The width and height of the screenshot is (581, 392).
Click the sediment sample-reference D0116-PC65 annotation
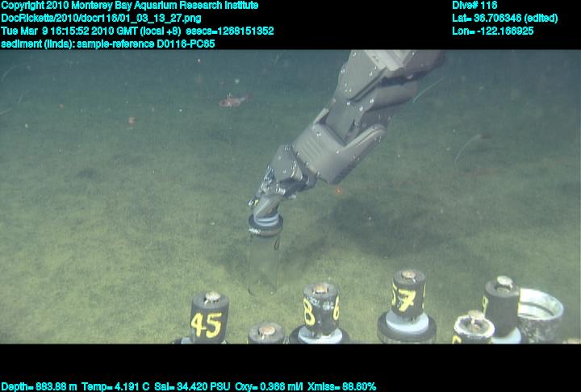tap(108, 44)
